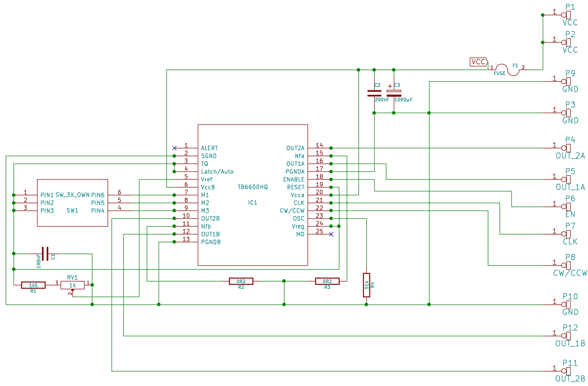
Task: Click the RV1 1k potentiometer
Action: click(72, 285)
